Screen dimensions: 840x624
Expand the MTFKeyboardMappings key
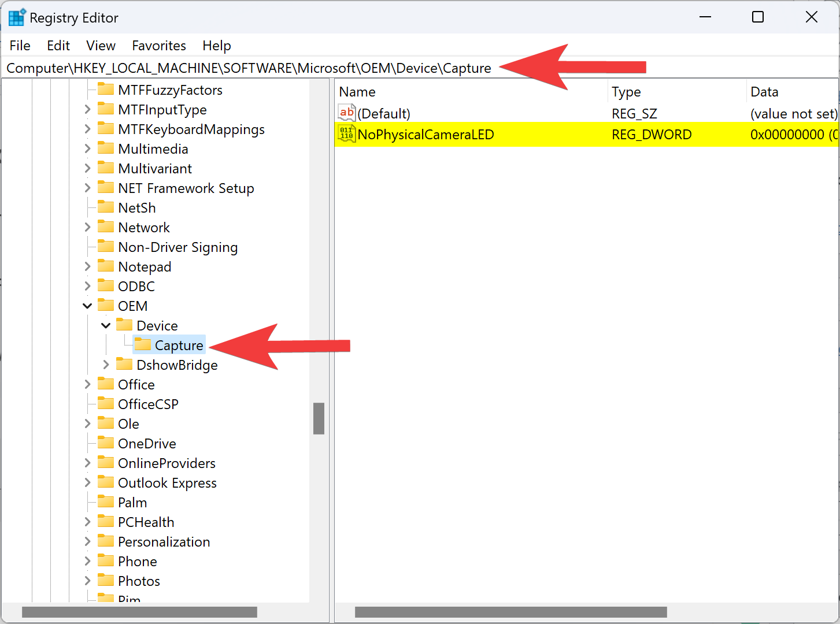tap(87, 129)
